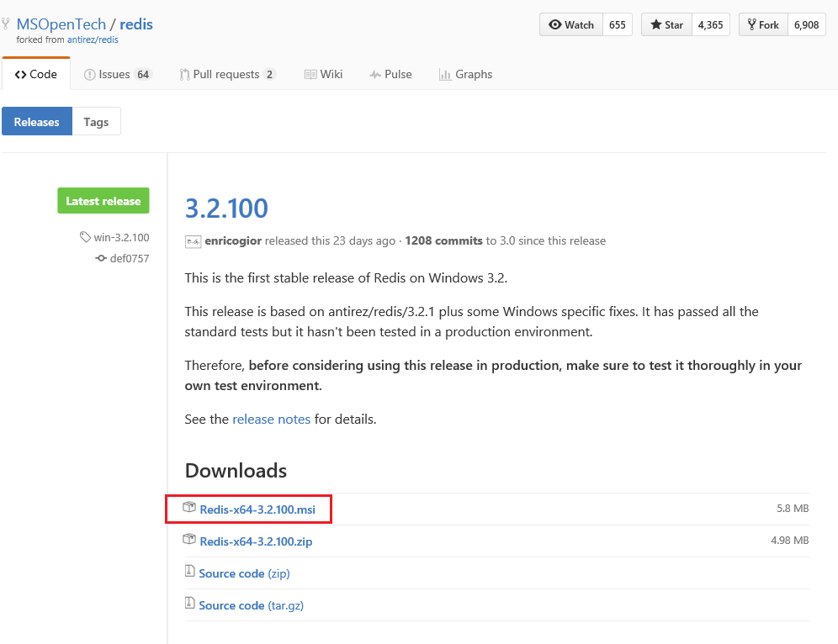Viewport: 838px width, 644px height.
Task: Click the file icon next to Source code (zip)
Action: coord(189,571)
